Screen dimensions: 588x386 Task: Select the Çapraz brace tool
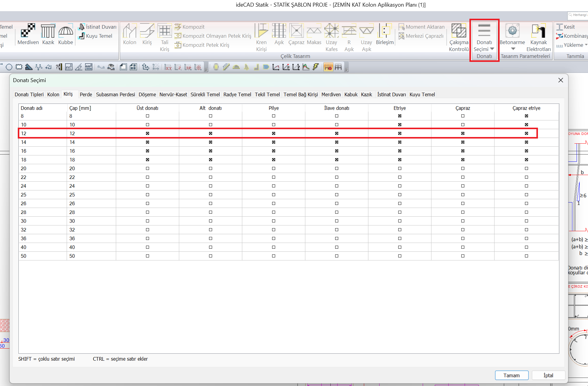coord(296,34)
